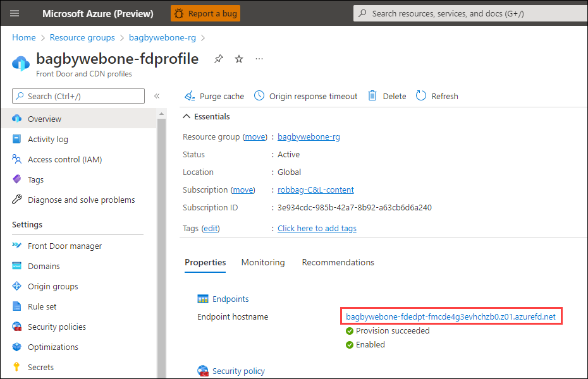Viewport: 588px width, 379px height.
Task: Click here to add tags link
Action: click(x=317, y=229)
